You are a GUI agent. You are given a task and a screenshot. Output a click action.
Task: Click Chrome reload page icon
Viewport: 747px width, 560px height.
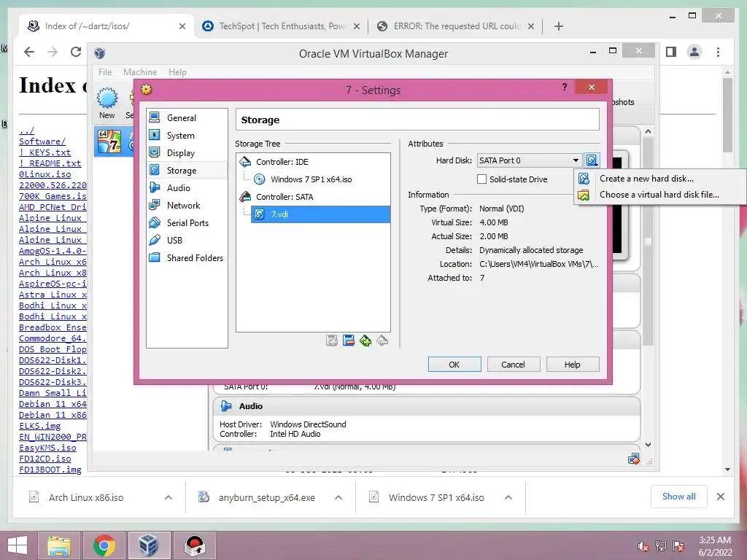[76, 52]
